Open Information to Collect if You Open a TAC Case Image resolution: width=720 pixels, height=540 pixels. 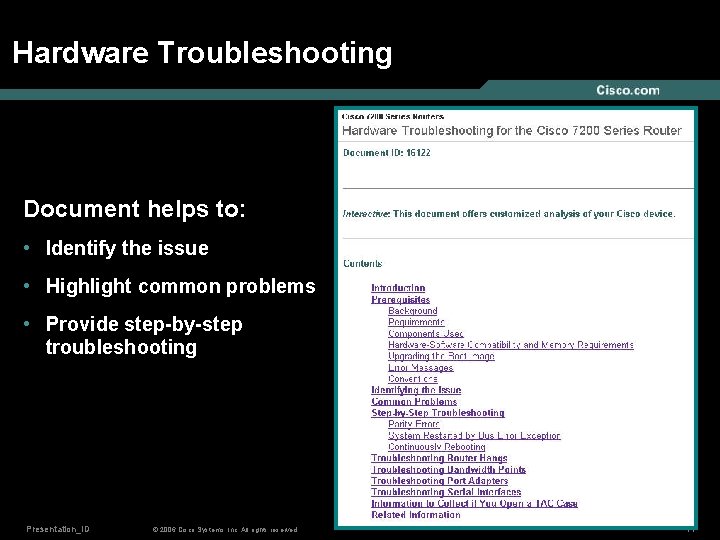(474, 503)
